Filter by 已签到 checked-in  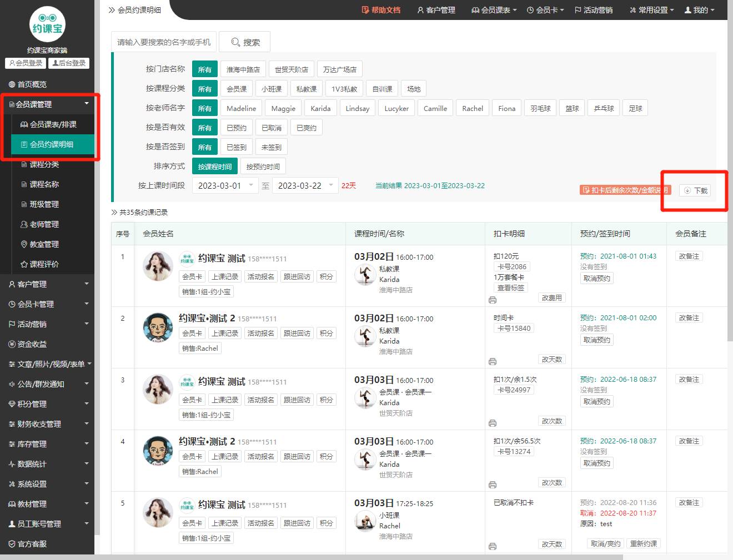237,147
